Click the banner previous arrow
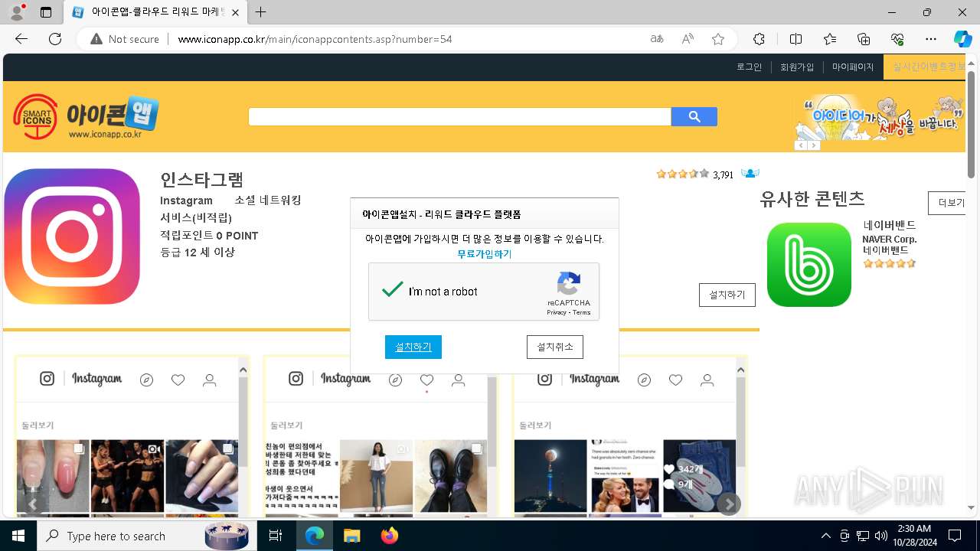The width and height of the screenshot is (980, 551). point(800,145)
